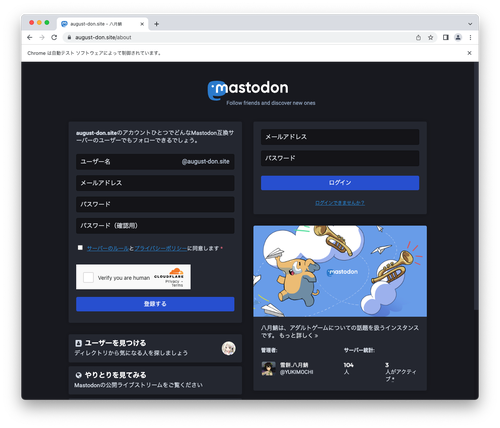Focus the login メールアドレス field
The image size is (500, 428).
tap(340, 137)
